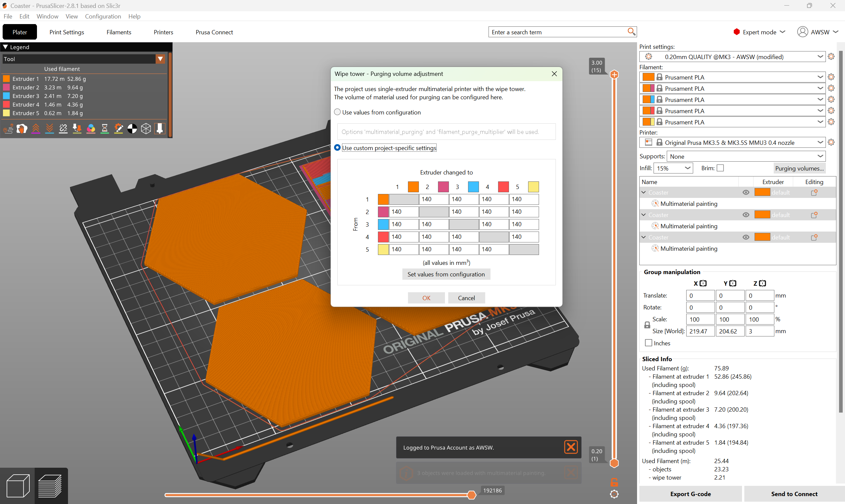
Task: Confirm purging volumes with OK
Action: click(426, 298)
